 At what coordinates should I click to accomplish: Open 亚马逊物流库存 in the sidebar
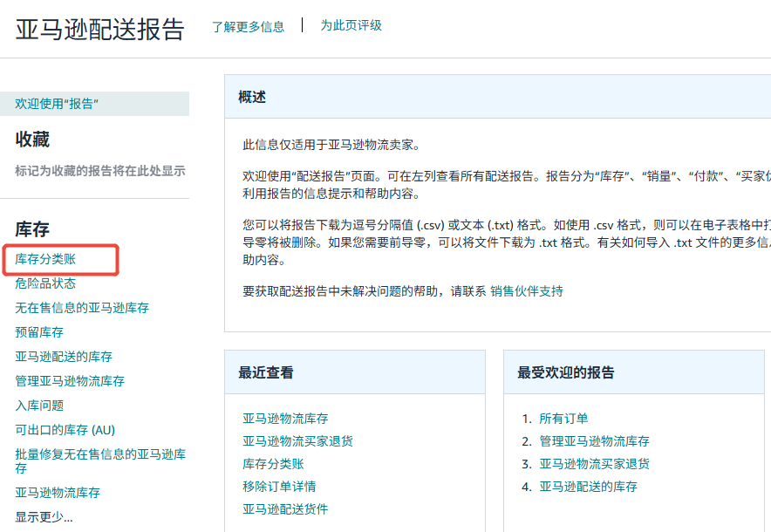tap(58, 493)
